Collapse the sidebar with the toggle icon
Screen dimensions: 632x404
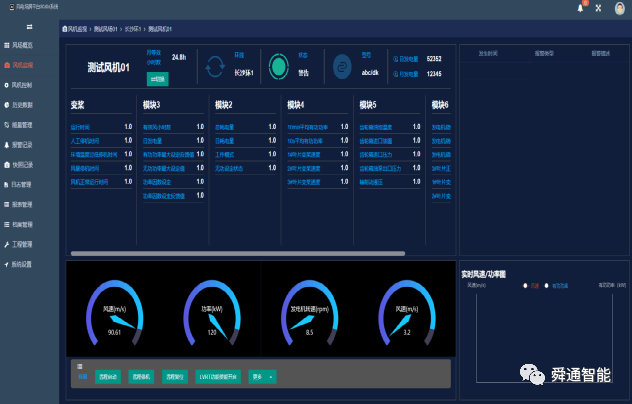coord(29,27)
